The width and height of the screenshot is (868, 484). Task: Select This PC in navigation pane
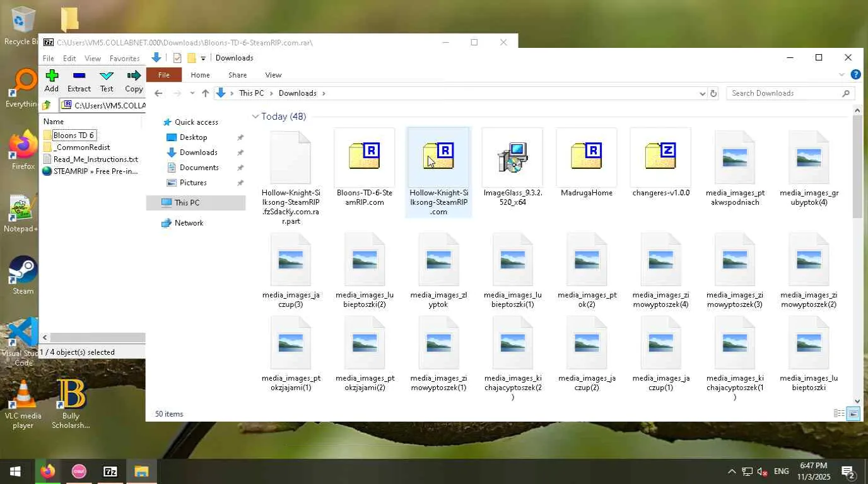pos(196,203)
